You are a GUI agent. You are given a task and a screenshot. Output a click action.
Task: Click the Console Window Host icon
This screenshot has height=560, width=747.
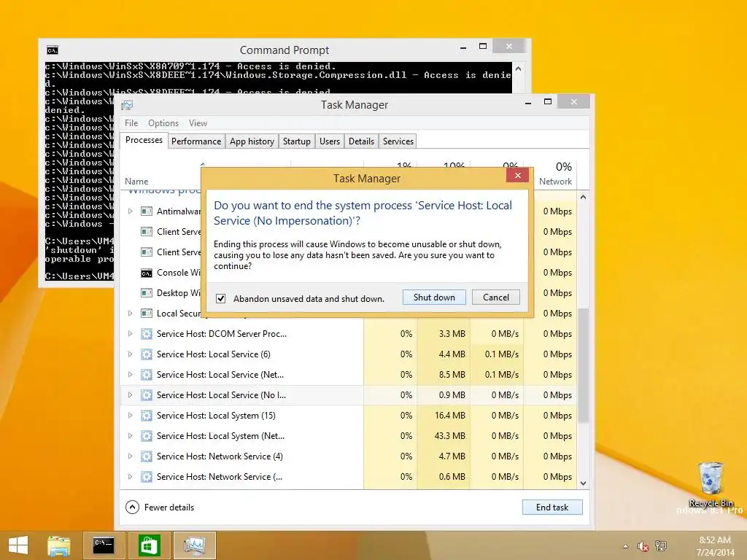click(147, 273)
